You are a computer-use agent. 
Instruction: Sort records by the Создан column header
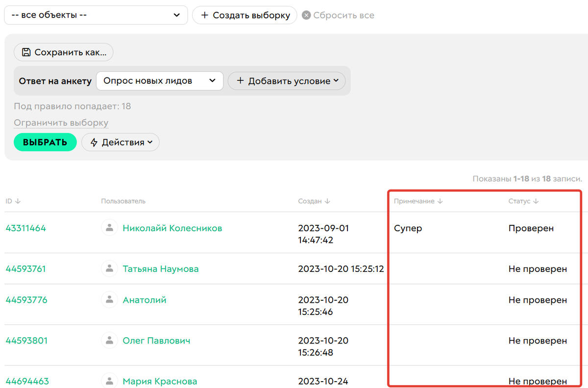(314, 201)
